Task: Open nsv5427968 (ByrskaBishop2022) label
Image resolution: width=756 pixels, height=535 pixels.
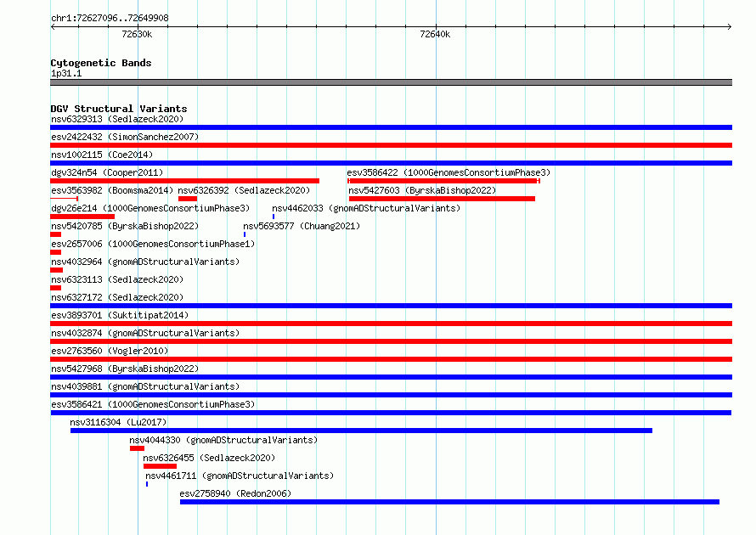Action: (125, 369)
